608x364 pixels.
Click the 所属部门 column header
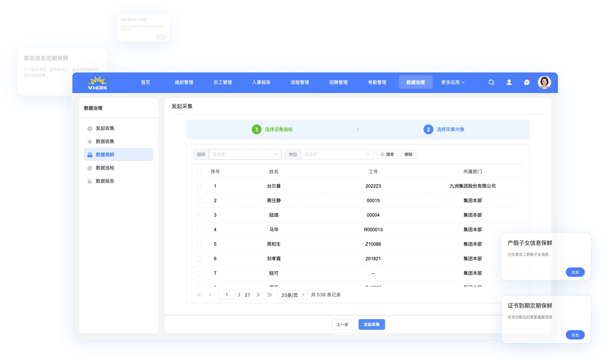click(x=473, y=172)
